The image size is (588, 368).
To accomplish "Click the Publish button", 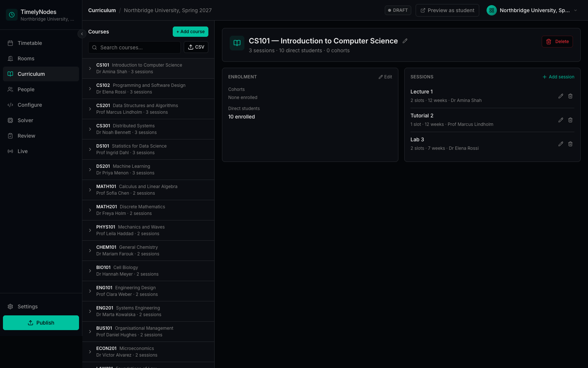I will 41,323.
